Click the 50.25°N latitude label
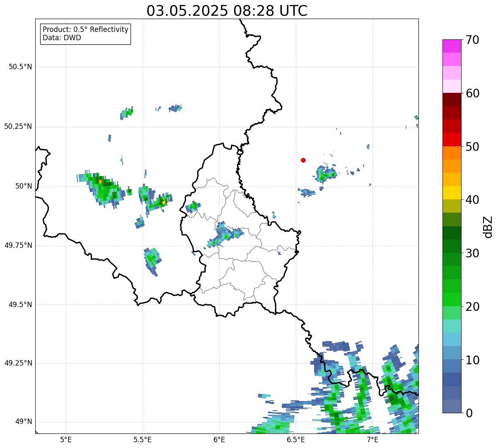Screen dimensions: 498x448 tap(18, 126)
